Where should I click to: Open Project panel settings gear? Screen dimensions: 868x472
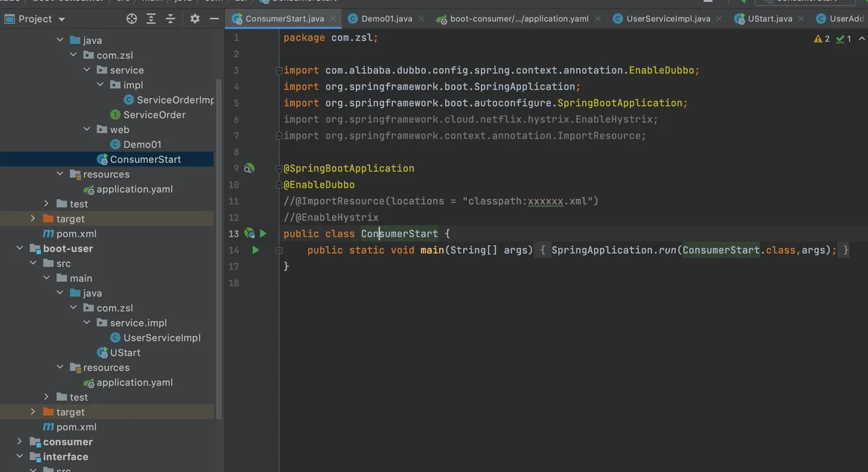[x=195, y=19]
